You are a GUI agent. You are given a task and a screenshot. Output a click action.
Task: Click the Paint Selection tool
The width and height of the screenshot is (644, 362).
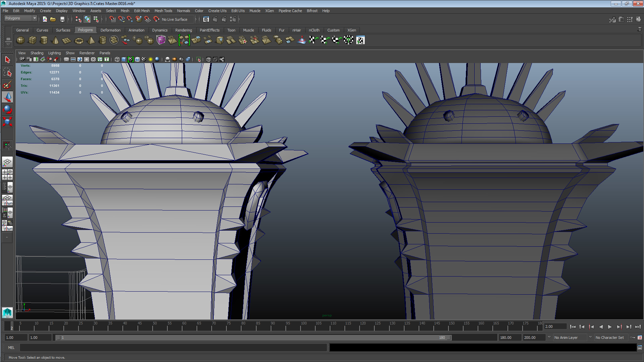(7, 85)
